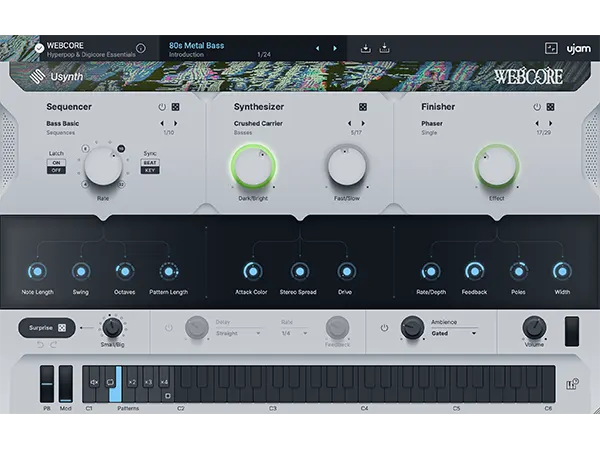Viewport: 600px width, 450px height.
Task: Click the Crushed Carrier preset name
Action: pyautogui.click(x=258, y=123)
